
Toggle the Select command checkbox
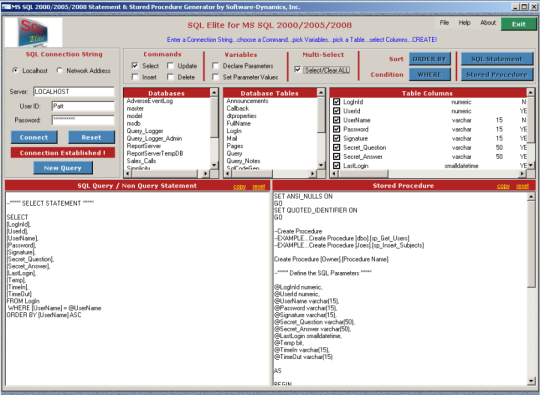[135, 65]
